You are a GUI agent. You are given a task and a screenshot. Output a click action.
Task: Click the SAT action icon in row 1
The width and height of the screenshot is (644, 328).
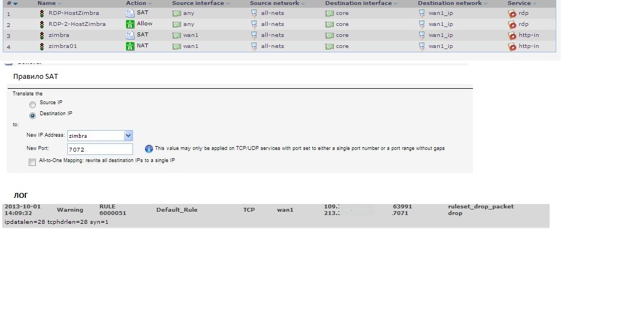[130, 13]
